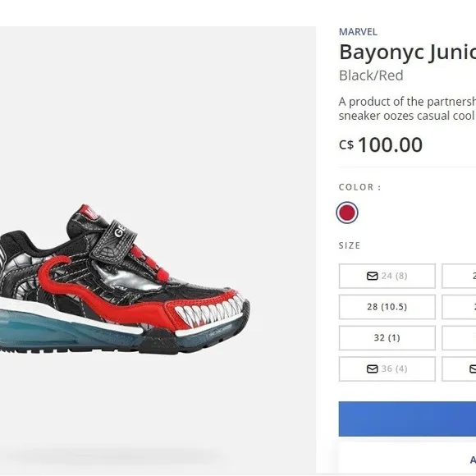Open the MARVEL brand link
Screen dimensions: 476x476
358,32
